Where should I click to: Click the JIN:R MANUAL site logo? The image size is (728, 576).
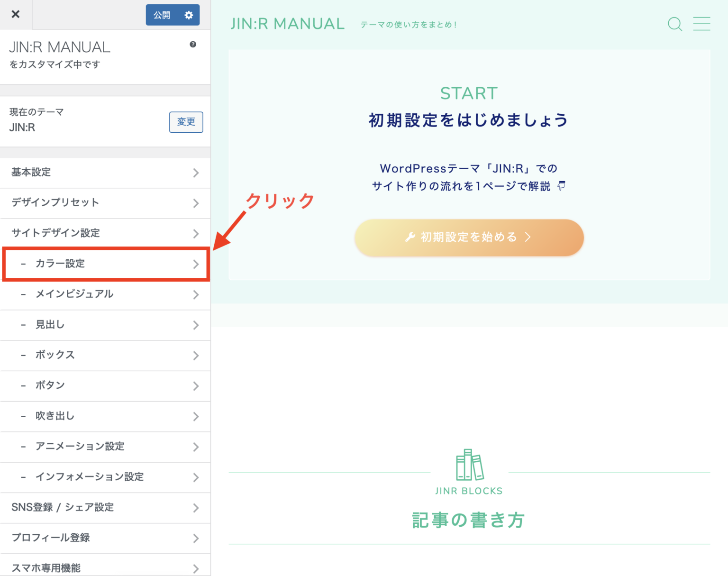tap(287, 23)
